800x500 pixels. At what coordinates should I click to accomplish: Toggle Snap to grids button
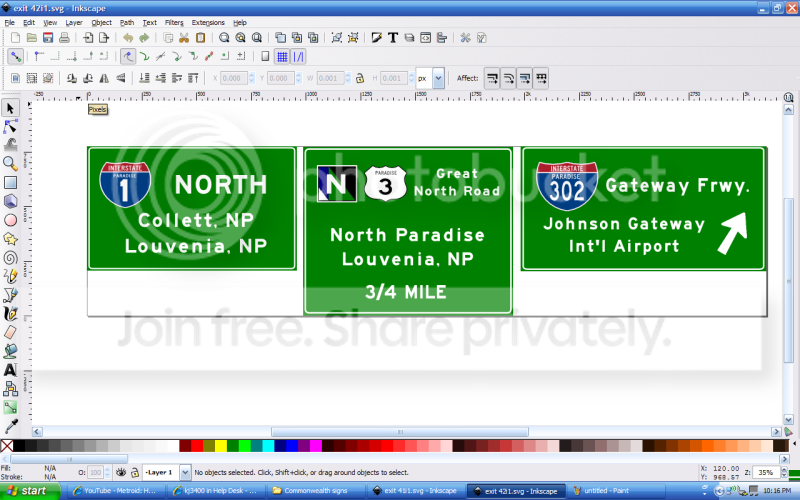(x=282, y=57)
